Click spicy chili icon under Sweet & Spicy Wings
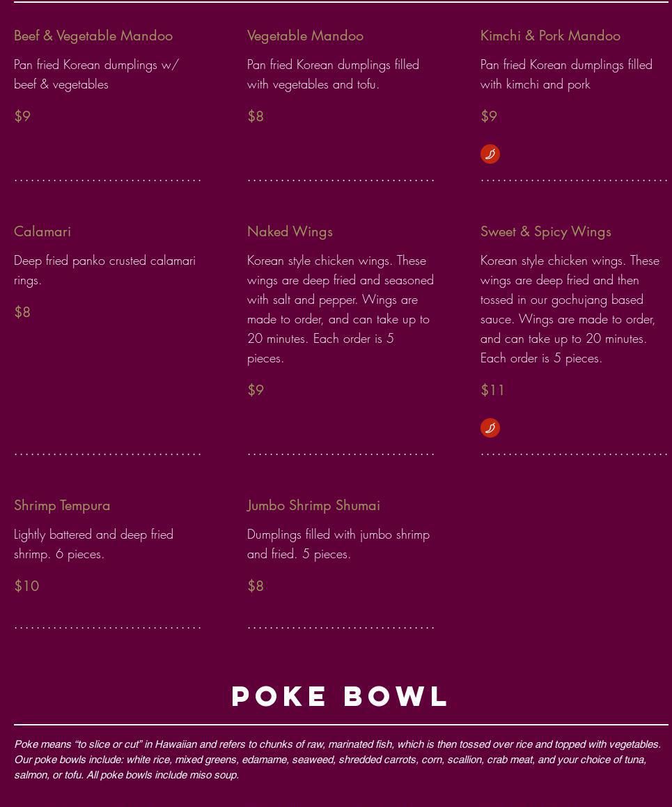The height and width of the screenshot is (807, 672). click(490, 428)
